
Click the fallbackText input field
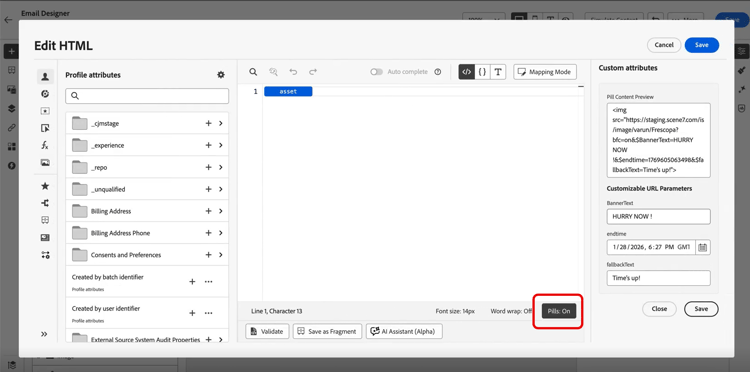click(x=658, y=278)
